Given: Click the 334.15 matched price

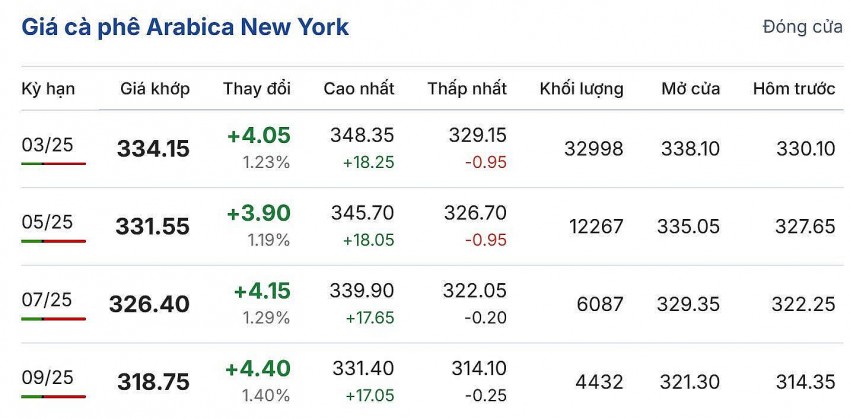Looking at the screenshot, I should [153, 149].
